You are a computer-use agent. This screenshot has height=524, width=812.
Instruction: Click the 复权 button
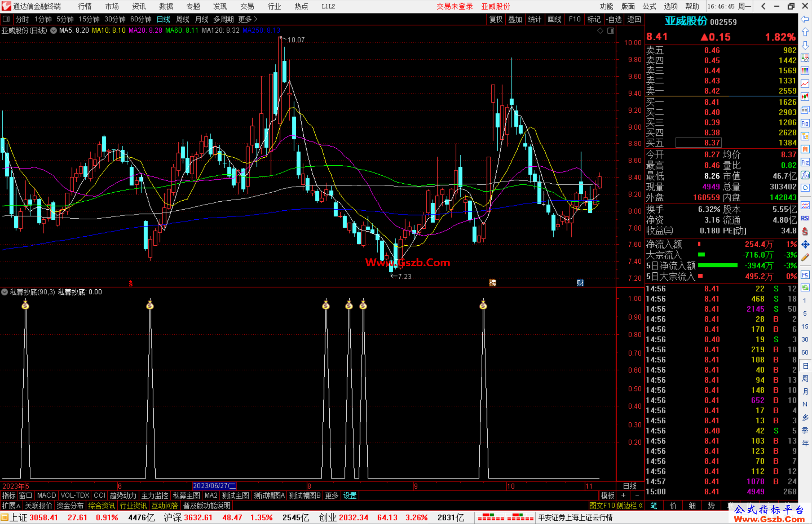[x=496, y=19]
